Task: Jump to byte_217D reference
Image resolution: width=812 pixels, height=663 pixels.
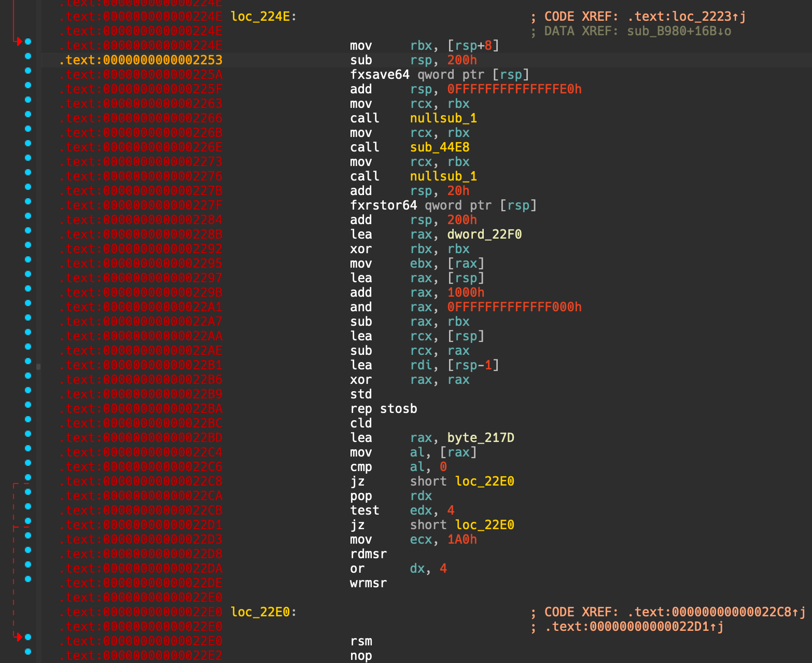Action: tap(481, 438)
